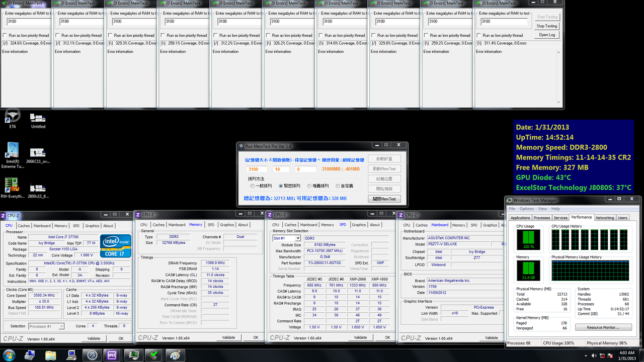Click OK in the CPU-Z Memory window
Viewport: 644px width, 362px height.
tap(256, 337)
